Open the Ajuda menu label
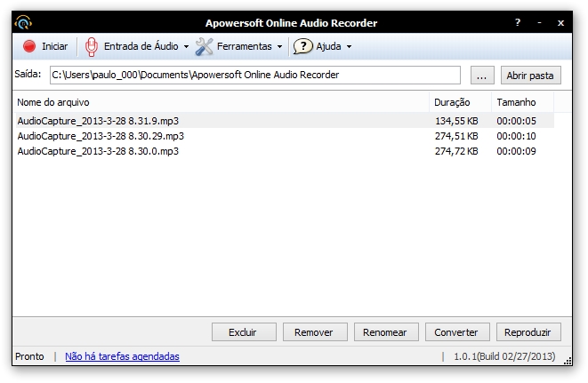 328,46
